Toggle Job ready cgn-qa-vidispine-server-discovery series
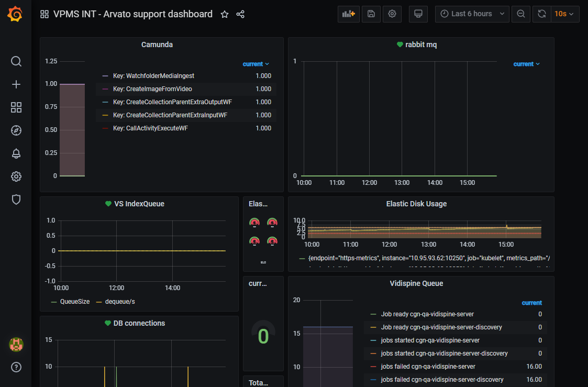588x387 pixels. (x=441, y=327)
